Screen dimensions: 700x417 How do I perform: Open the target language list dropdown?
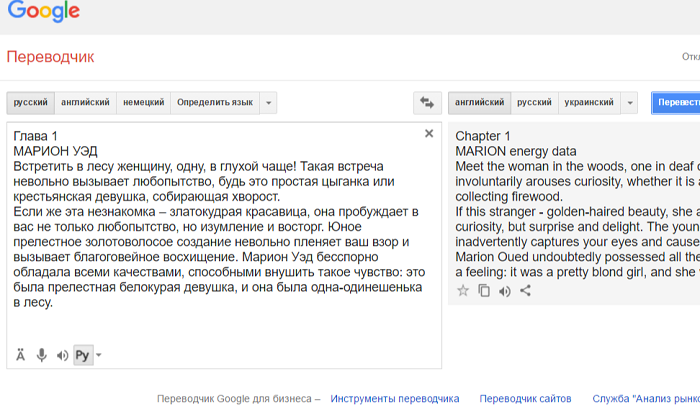629,103
